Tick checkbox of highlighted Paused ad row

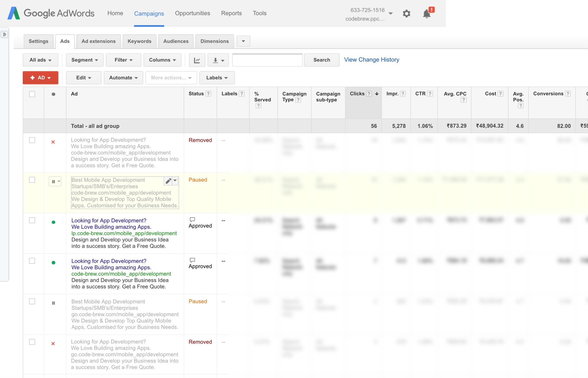[x=32, y=180]
